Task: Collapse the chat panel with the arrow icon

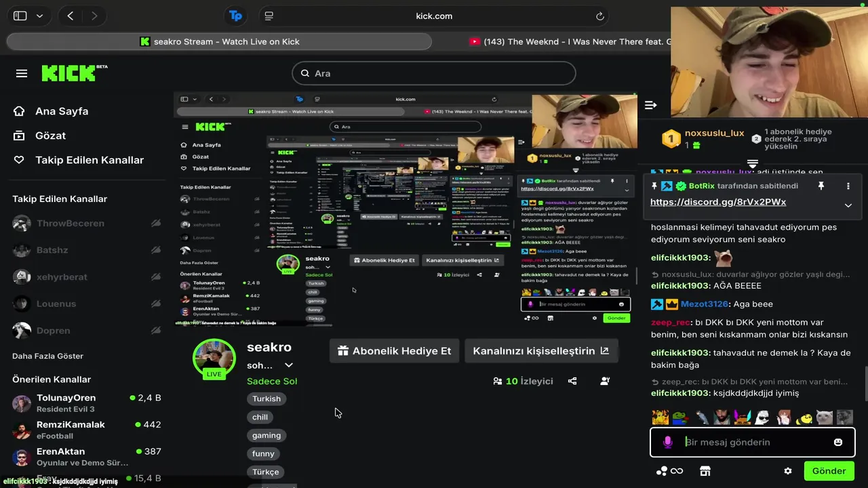Action: coord(651,105)
